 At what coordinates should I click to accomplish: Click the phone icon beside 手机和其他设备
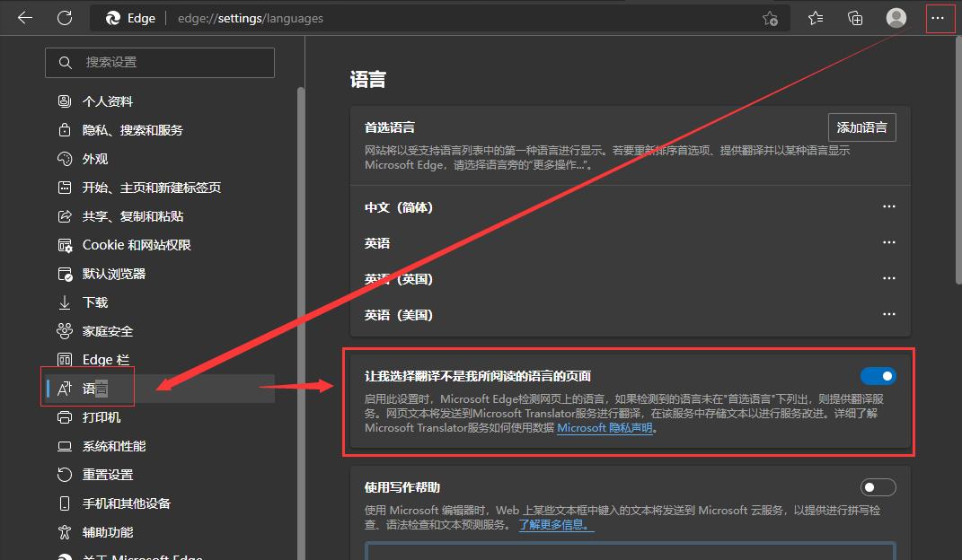[x=65, y=503]
